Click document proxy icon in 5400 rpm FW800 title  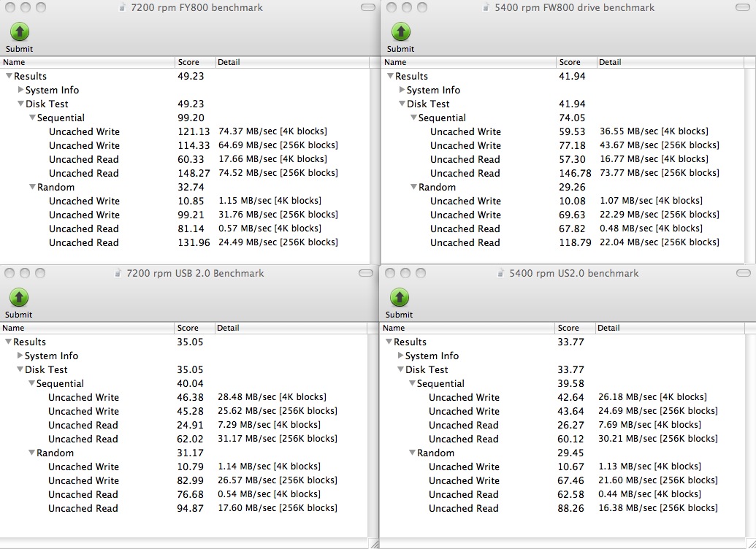tap(487, 8)
